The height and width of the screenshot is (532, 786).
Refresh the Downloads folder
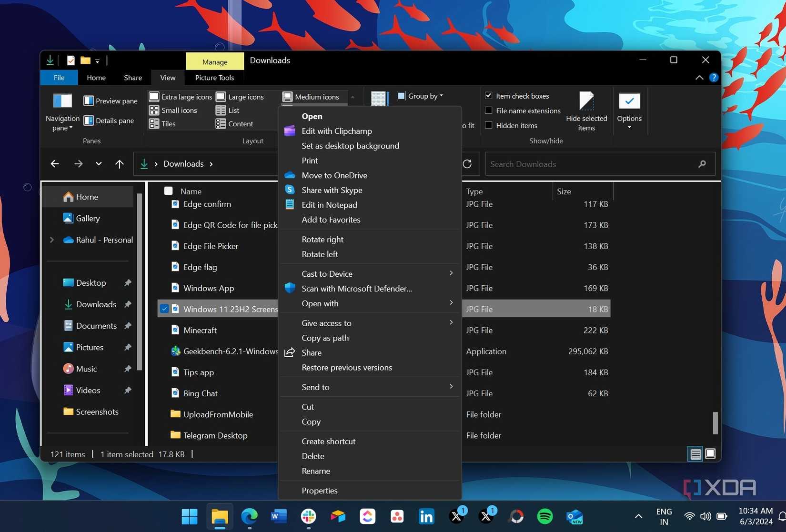tap(467, 163)
